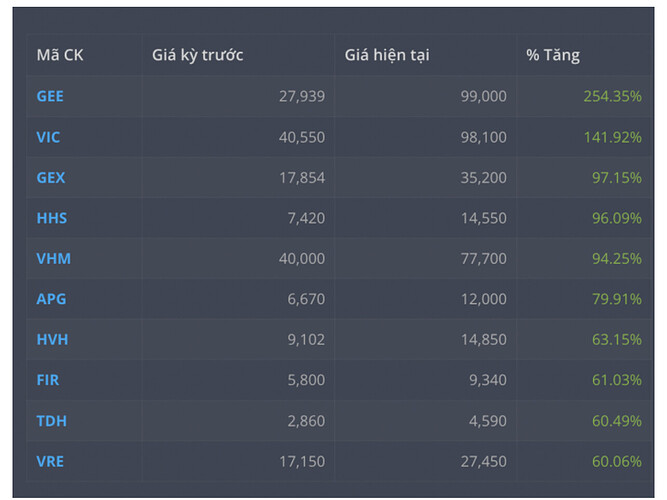The image size is (667, 500).
Task: Sort by the Mã CK column header
Action: click(60, 55)
